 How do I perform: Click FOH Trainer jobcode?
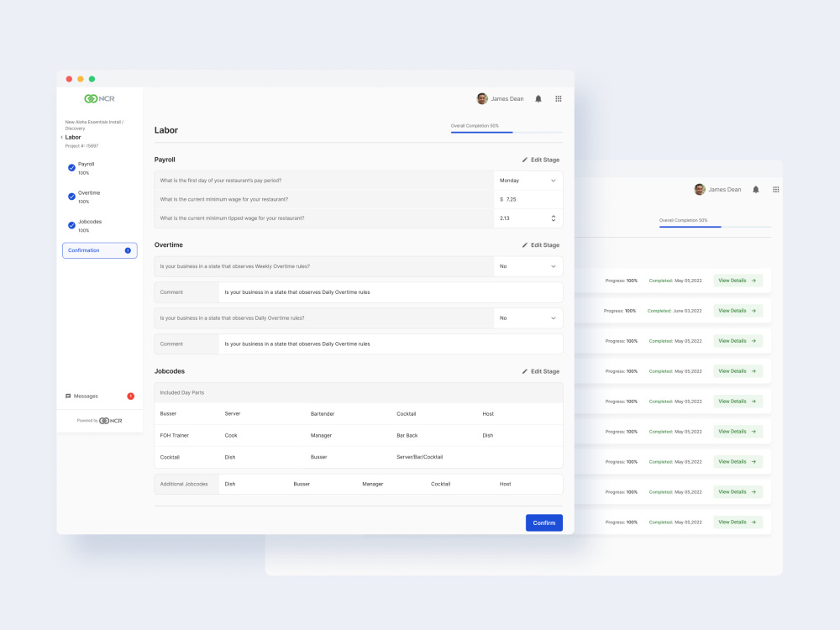click(174, 435)
